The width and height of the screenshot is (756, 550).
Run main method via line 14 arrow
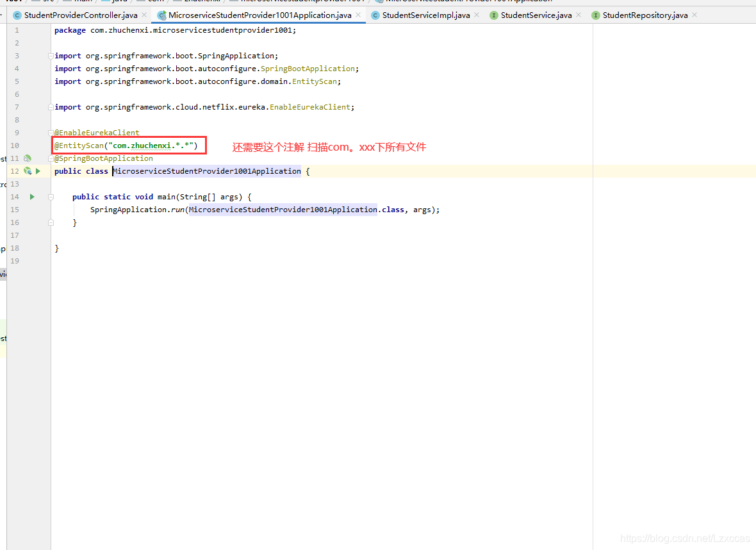point(32,197)
